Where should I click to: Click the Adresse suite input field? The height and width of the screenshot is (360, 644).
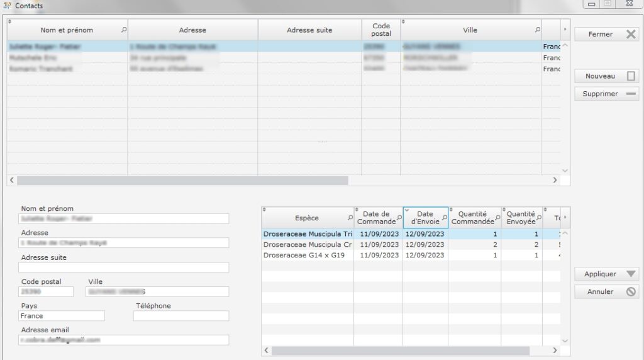click(x=124, y=267)
